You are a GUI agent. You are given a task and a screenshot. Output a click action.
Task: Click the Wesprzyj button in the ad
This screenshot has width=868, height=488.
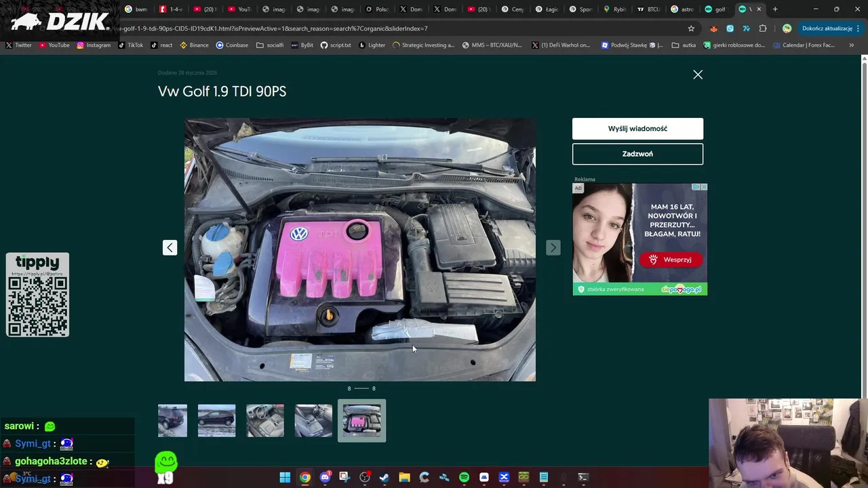[671, 260]
